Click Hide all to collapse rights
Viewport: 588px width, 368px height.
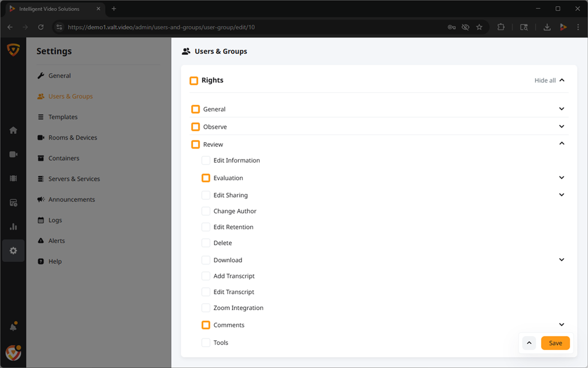(x=549, y=80)
